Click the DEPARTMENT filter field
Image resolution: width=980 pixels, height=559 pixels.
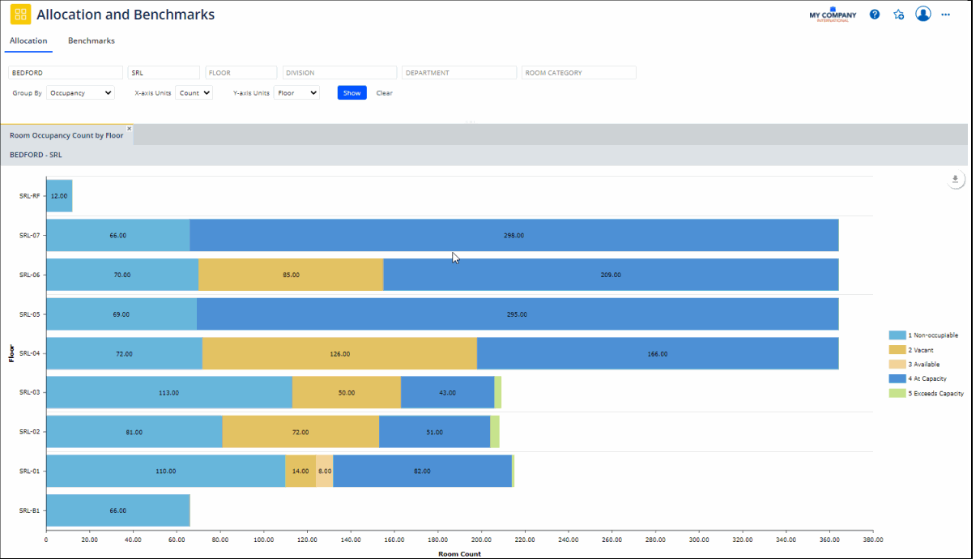coord(459,72)
